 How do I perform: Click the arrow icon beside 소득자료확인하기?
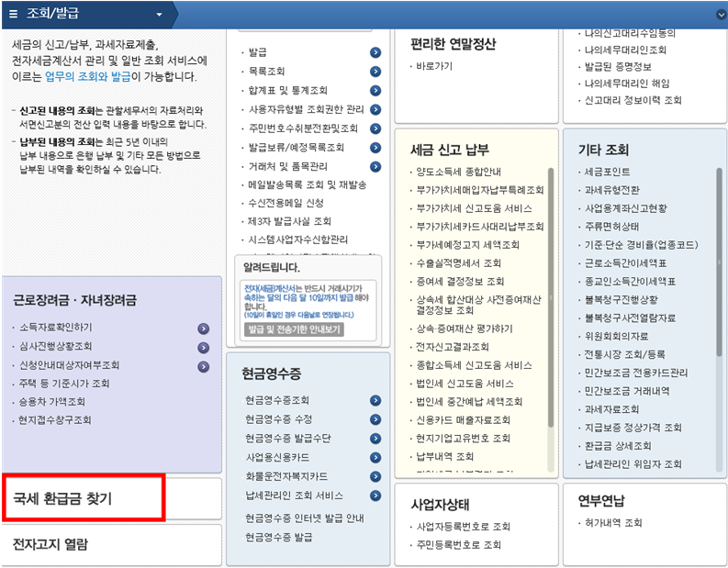point(204,329)
